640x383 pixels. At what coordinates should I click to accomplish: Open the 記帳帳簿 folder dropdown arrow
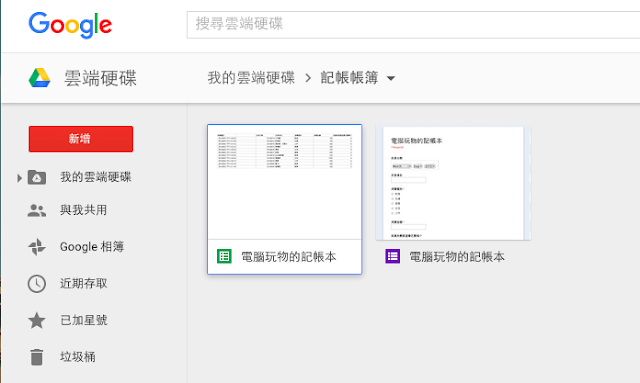pyautogui.click(x=391, y=78)
